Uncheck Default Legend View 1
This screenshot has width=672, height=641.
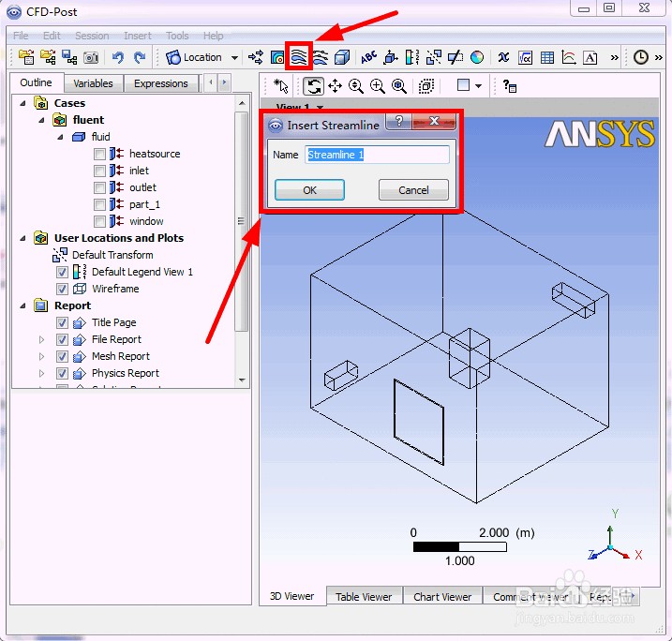62,272
